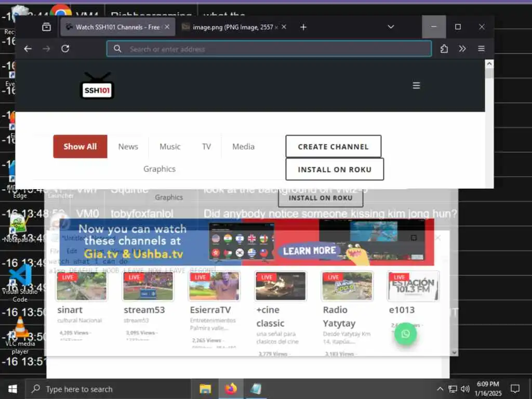The image size is (532, 399).
Task: Click the Notepad taskbar icon
Action: coord(256,389)
